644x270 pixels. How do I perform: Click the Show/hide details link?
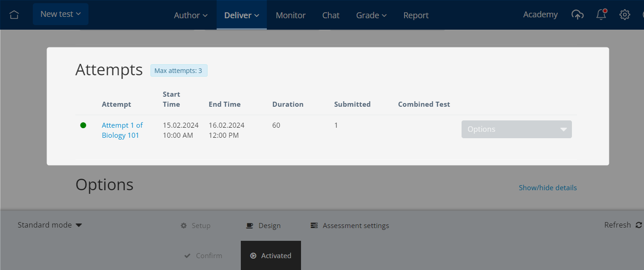[x=548, y=187]
